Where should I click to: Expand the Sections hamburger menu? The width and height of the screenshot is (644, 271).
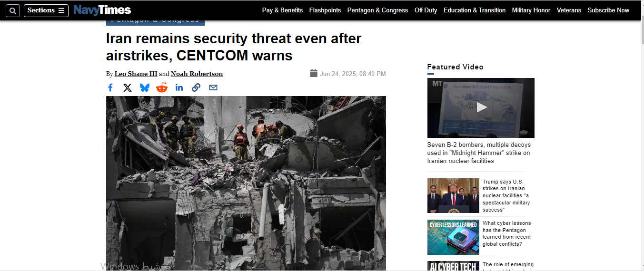pos(46,10)
